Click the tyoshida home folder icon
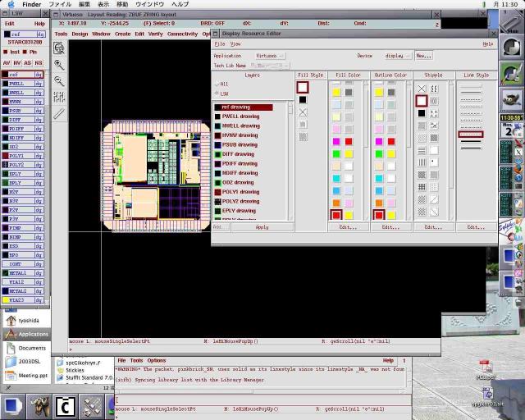The width and height of the screenshot is (525, 420). (11, 321)
